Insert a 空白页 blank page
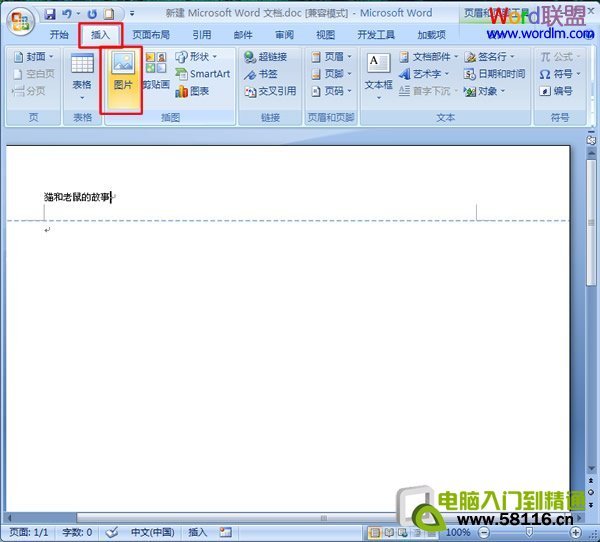 tap(34, 73)
